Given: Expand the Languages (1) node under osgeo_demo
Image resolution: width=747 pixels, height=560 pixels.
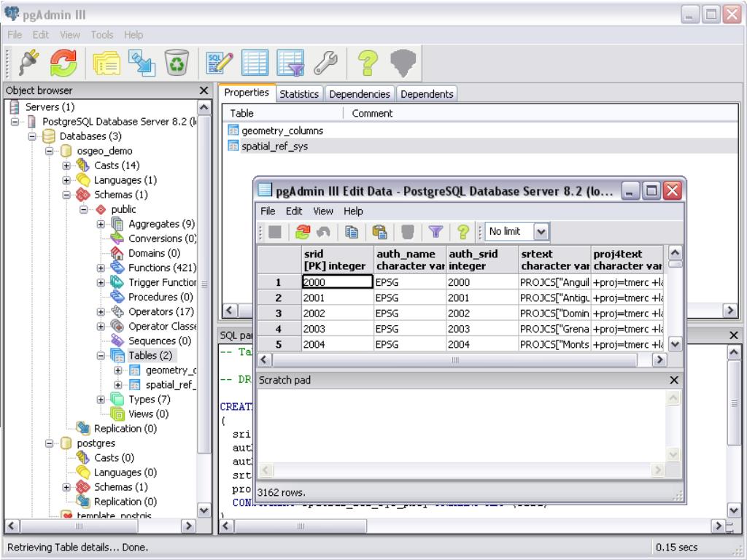Looking at the screenshot, I should click(66, 180).
